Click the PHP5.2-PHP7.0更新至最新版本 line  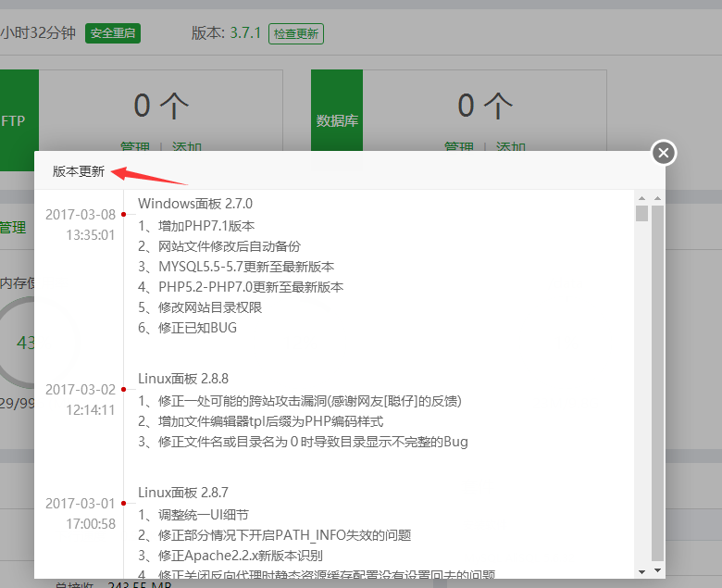point(241,287)
